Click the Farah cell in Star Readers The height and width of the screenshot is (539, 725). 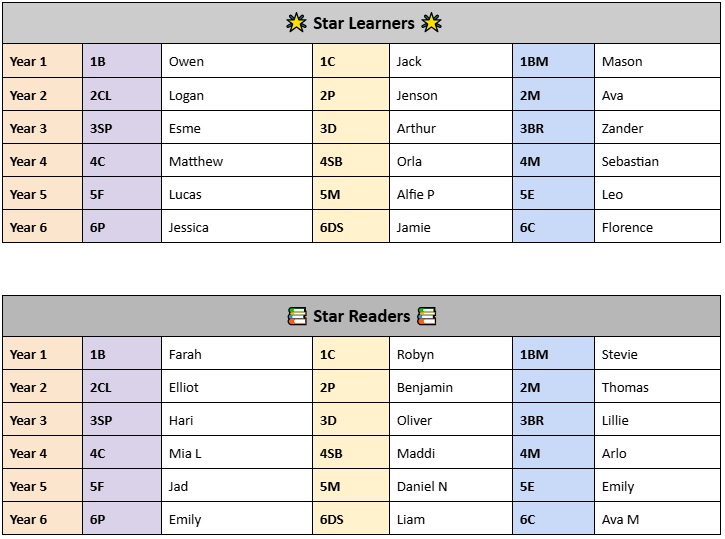coord(237,354)
